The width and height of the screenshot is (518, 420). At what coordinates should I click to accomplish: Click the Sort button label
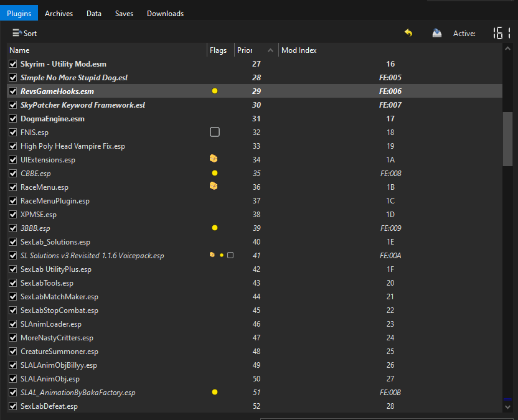[30, 34]
